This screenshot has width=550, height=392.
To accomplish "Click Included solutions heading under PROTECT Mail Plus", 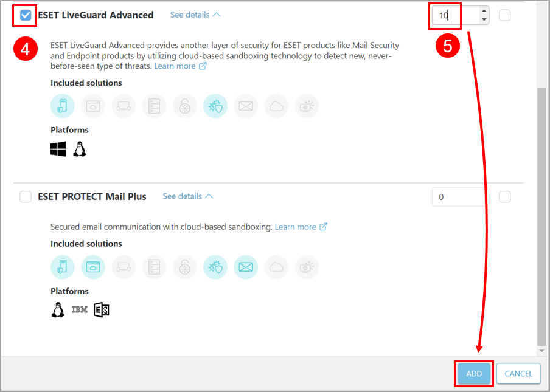I will click(86, 244).
